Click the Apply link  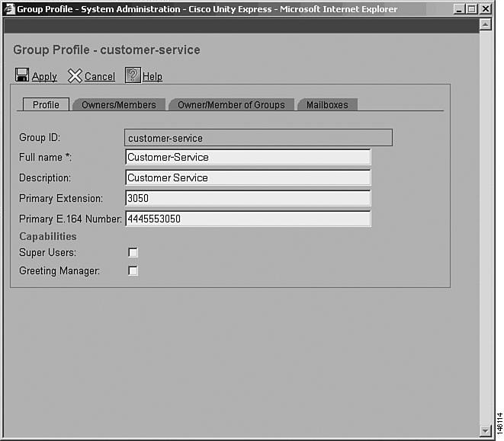point(44,76)
